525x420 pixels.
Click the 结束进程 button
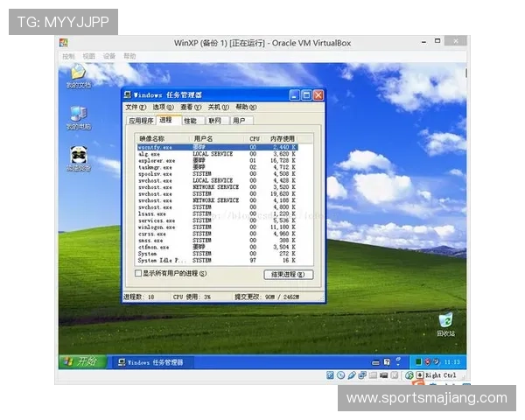pos(288,275)
